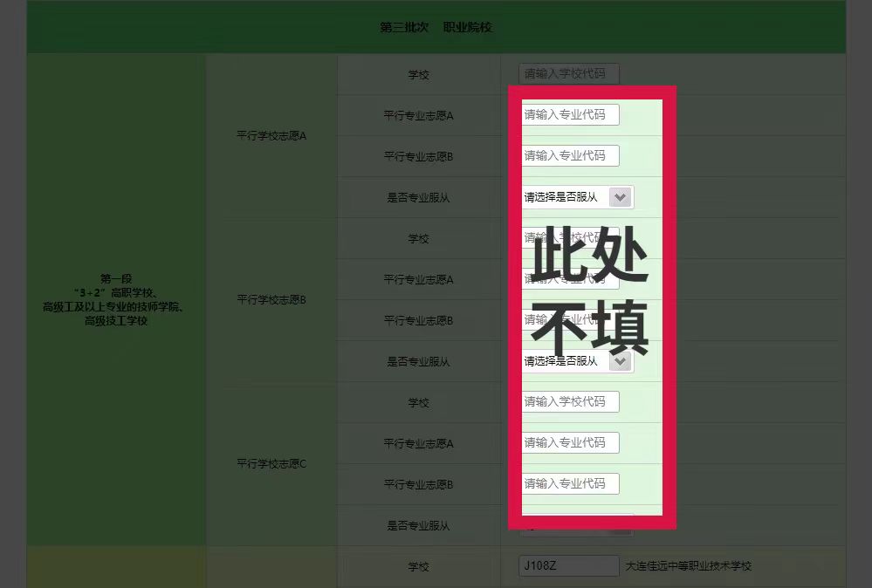
Task: Click the 学校 label beside the J108Z field
Action: pos(418,566)
